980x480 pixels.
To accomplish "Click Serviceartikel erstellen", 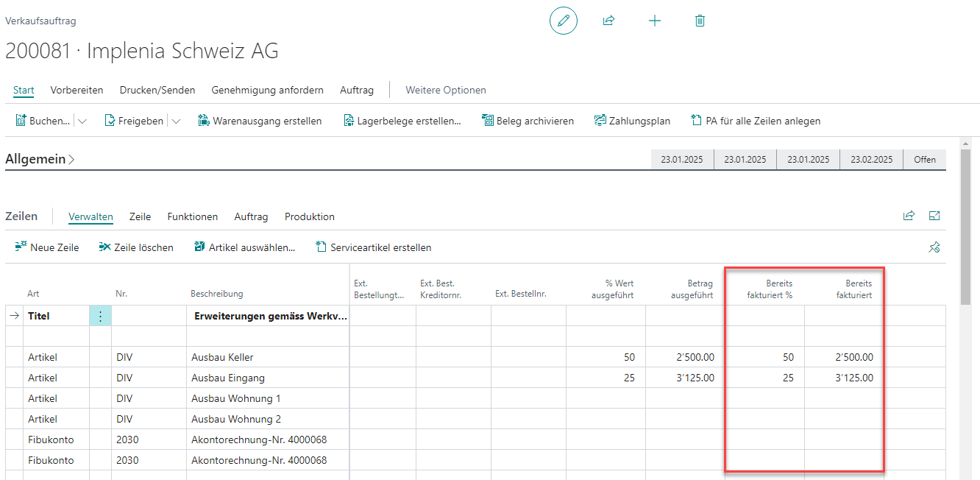I will point(373,247).
